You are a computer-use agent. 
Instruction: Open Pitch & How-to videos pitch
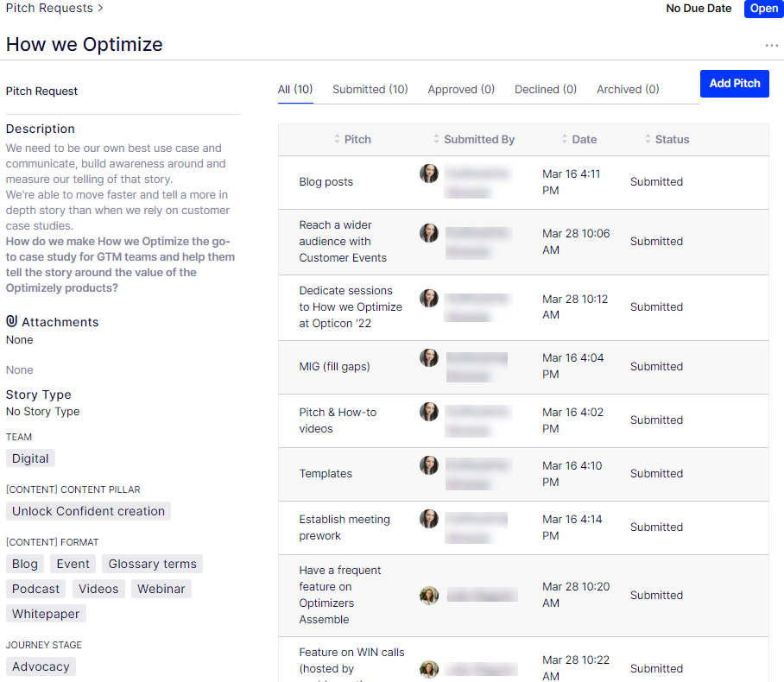point(338,420)
